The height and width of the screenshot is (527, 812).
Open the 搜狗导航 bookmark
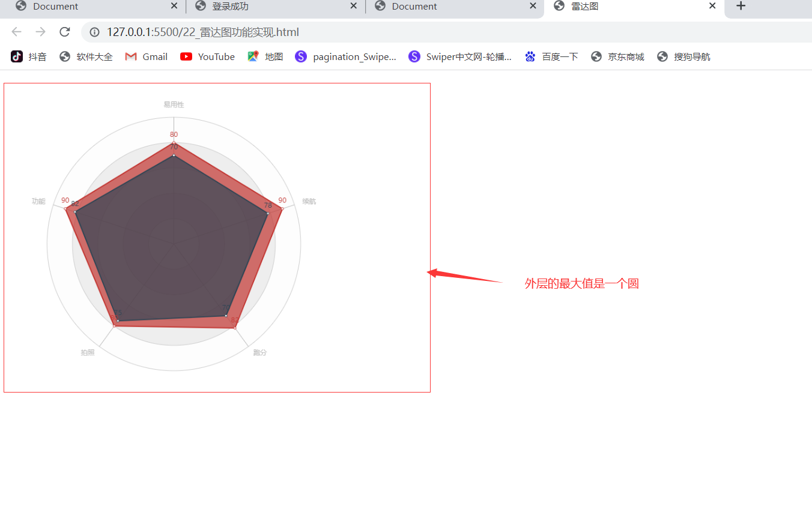tap(683, 56)
